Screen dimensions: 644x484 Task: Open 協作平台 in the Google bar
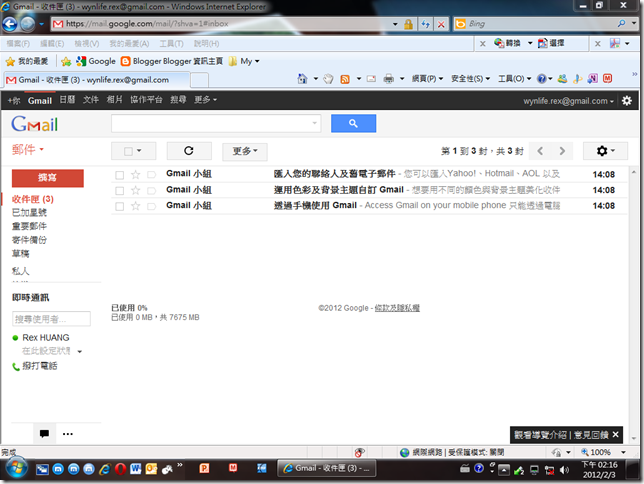point(146,100)
